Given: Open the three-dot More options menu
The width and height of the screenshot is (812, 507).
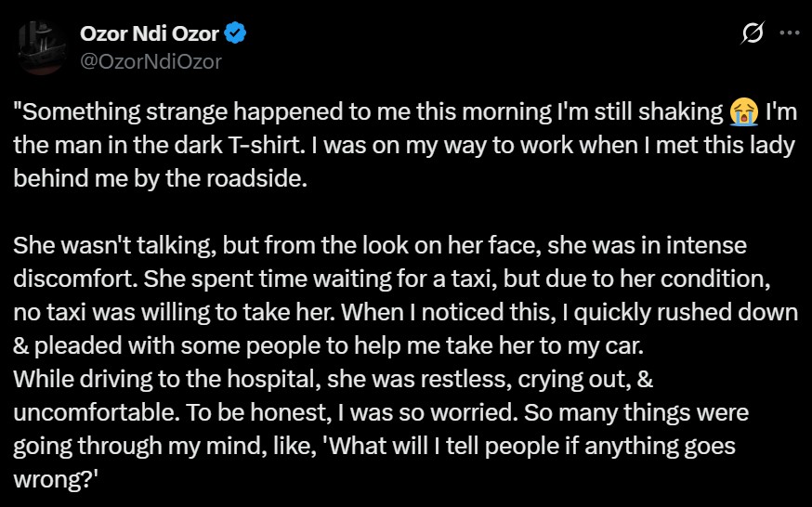Looking at the screenshot, I should pos(789,33).
